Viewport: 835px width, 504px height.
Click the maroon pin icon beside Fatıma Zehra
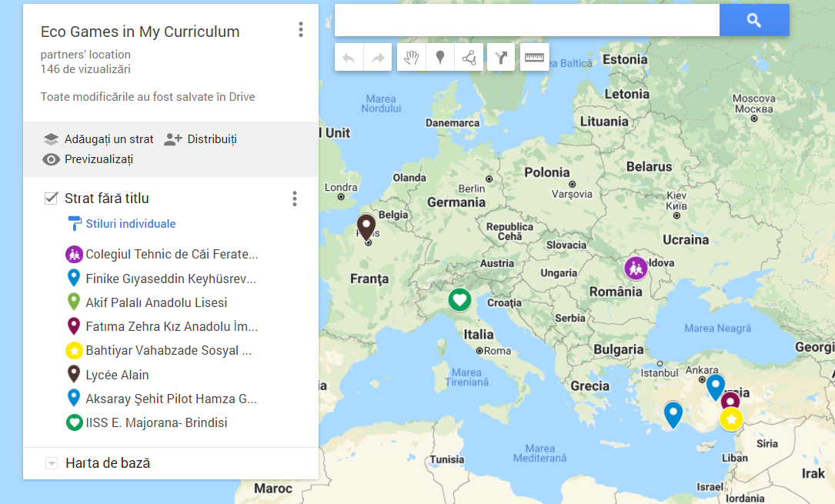[74, 325]
